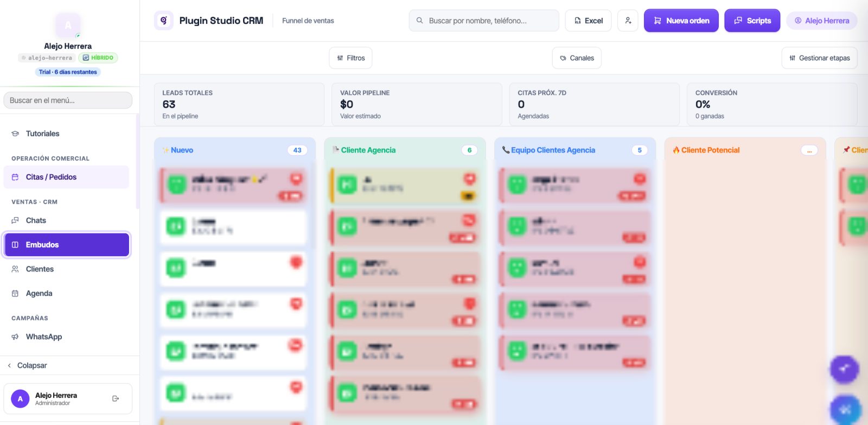
Task: Open Tutoriales in the sidebar
Action: [x=67, y=134]
